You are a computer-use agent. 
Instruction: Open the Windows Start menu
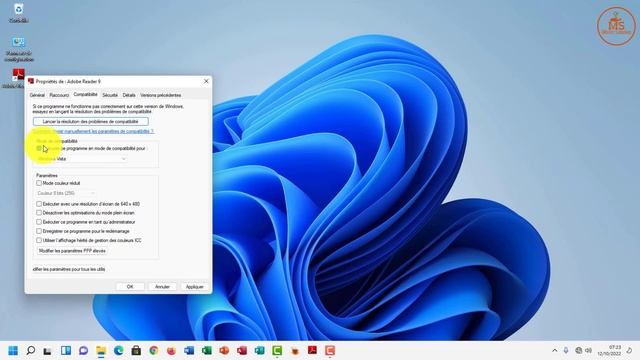point(13,350)
